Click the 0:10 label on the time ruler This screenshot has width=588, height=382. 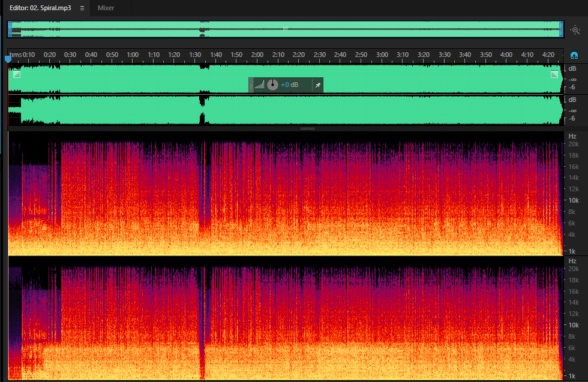tap(29, 55)
